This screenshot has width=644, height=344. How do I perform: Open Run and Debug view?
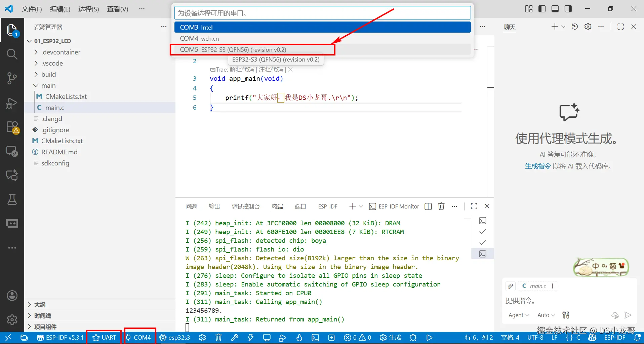coord(12,103)
